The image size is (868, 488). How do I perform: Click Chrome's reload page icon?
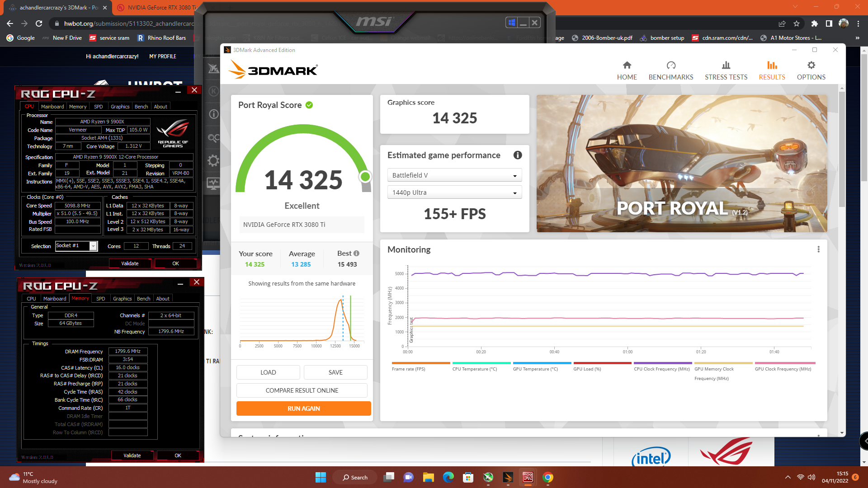(x=39, y=23)
